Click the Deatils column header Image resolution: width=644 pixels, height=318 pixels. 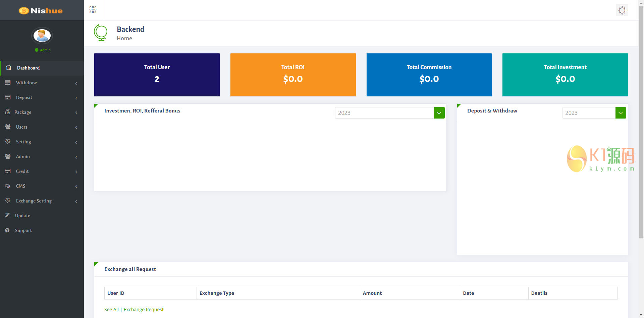[x=573, y=293]
